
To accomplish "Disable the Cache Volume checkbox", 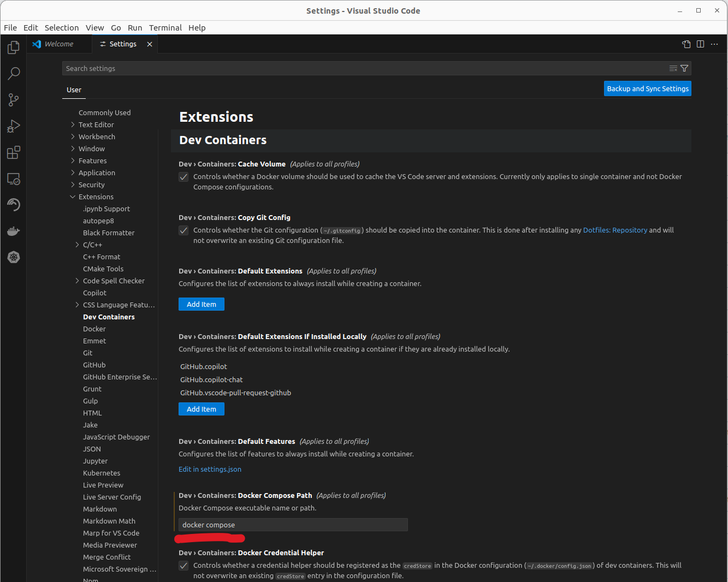I will pyautogui.click(x=184, y=177).
